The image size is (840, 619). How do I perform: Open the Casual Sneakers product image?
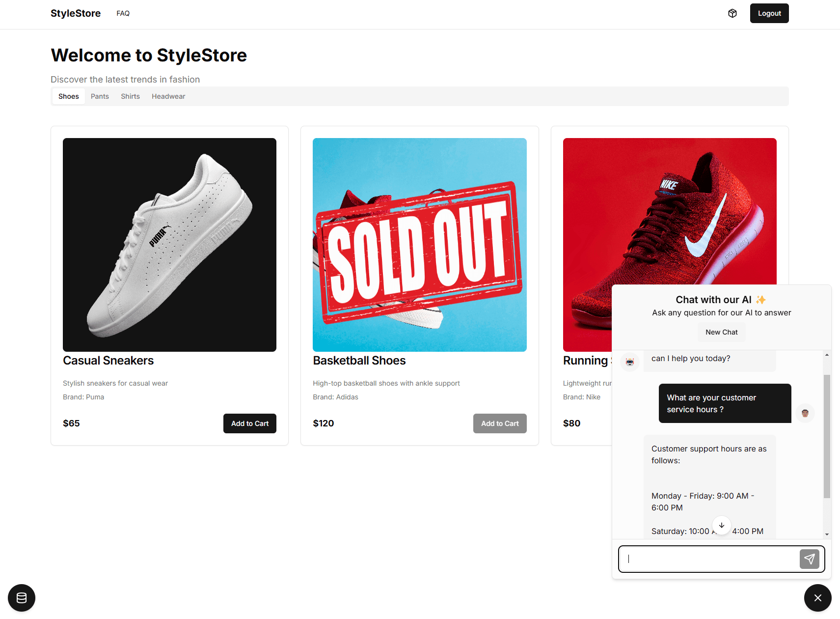(169, 245)
